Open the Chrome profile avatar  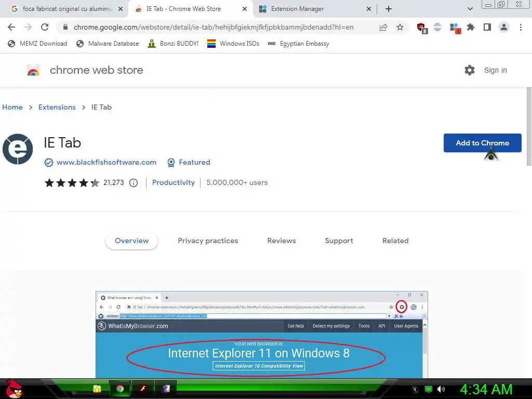tap(504, 27)
